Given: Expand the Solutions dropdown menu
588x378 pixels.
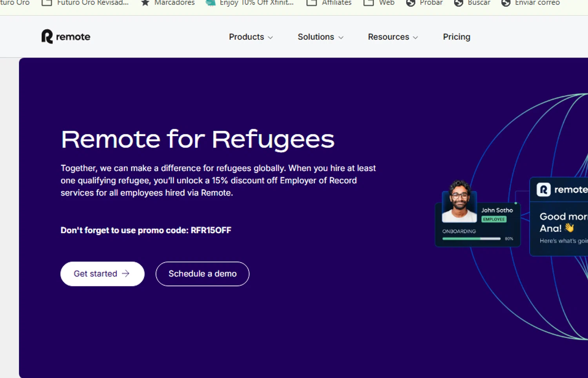Looking at the screenshot, I should point(320,37).
